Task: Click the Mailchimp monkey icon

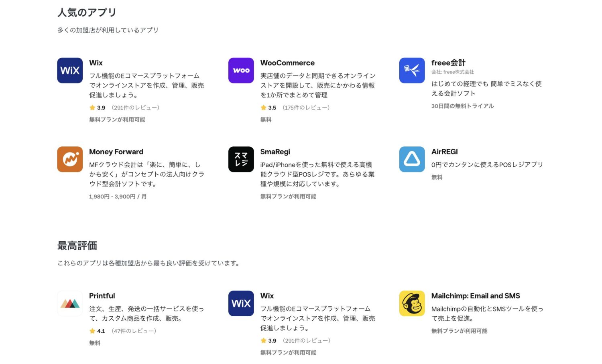Action: pos(412,303)
